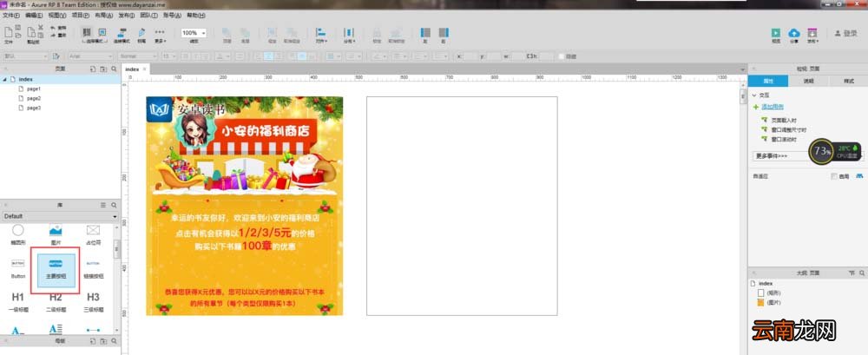This screenshot has width=868, height=355.
Task: Open the 视图 menu
Action: click(x=57, y=16)
